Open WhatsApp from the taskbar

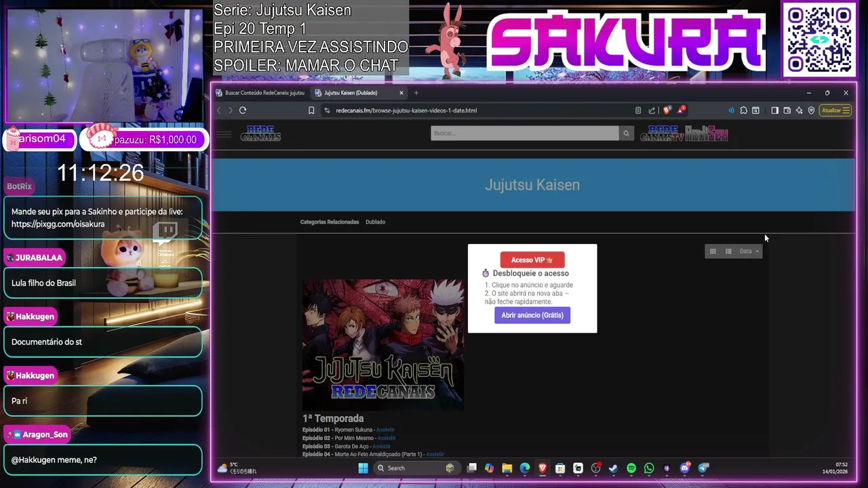coord(649,468)
